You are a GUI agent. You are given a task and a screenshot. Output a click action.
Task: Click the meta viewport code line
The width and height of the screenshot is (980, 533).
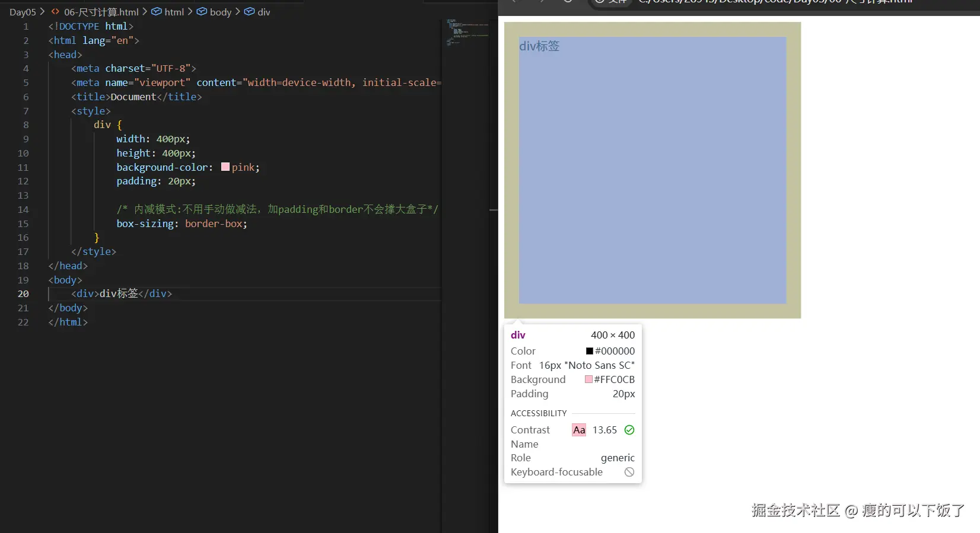point(256,82)
